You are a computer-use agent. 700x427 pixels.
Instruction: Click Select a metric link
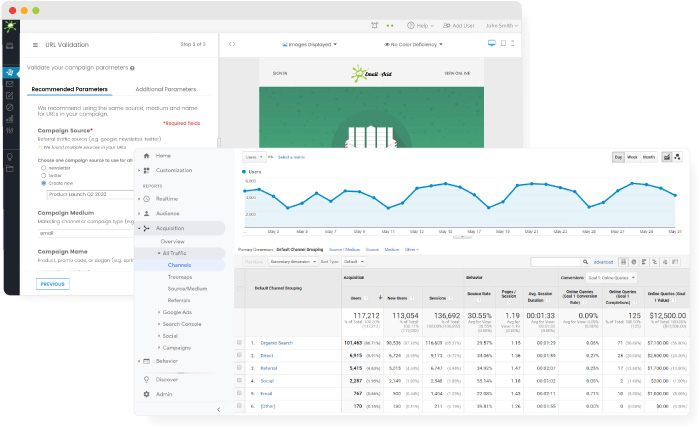[292, 157]
